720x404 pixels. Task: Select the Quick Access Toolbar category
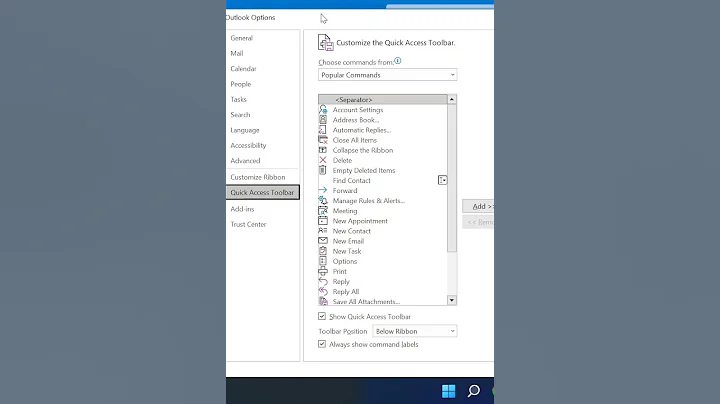click(x=263, y=192)
